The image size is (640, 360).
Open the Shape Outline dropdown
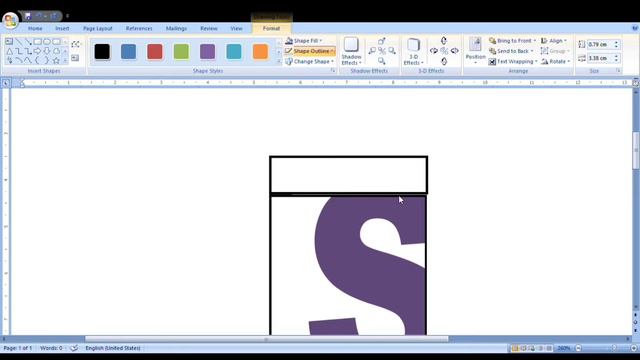click(x=310, y=51)
